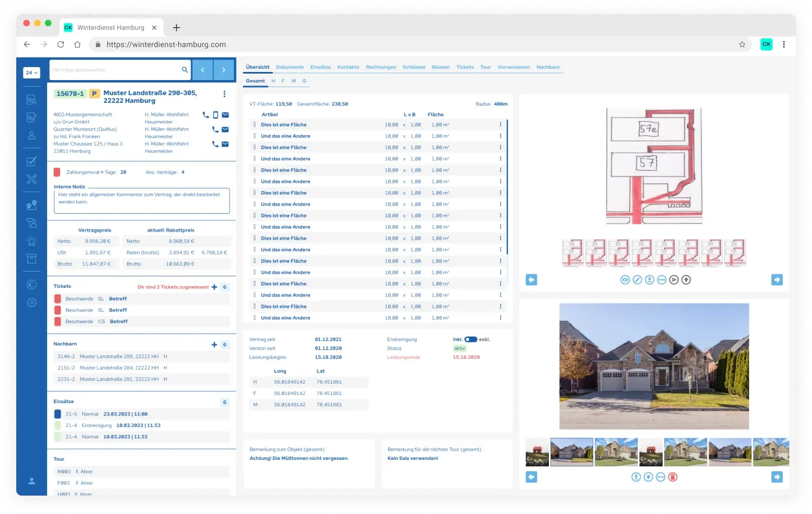812x514 pixels.
Task: Show the previous photo with left arrow
Action: point(532,477)
